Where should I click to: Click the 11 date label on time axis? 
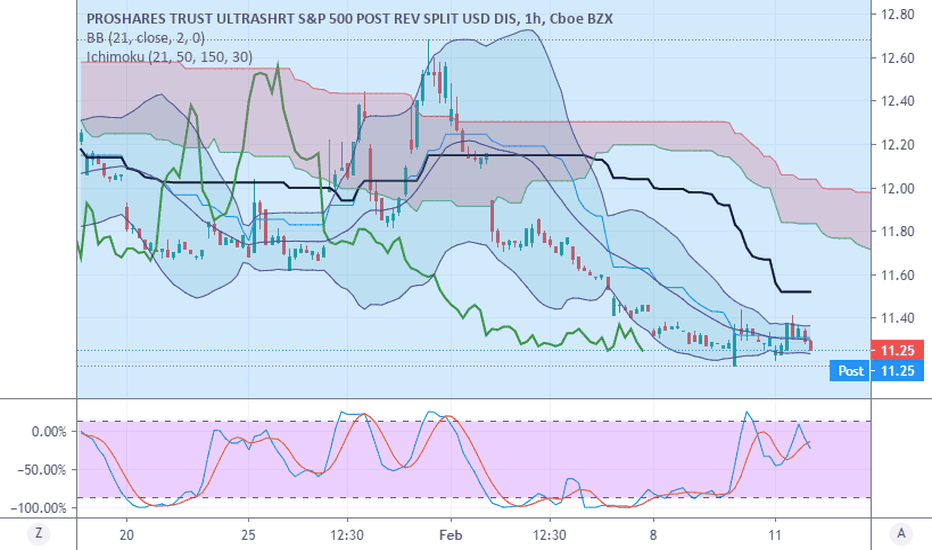pos(774,535)
